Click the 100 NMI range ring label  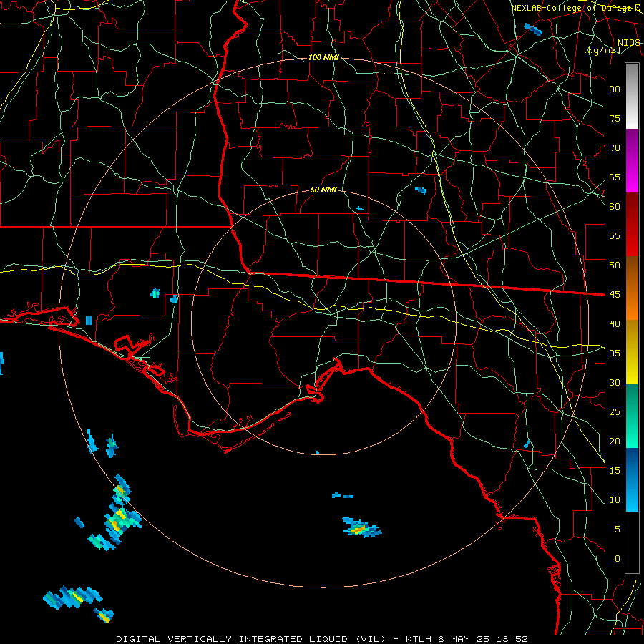(x=323, y=57)
